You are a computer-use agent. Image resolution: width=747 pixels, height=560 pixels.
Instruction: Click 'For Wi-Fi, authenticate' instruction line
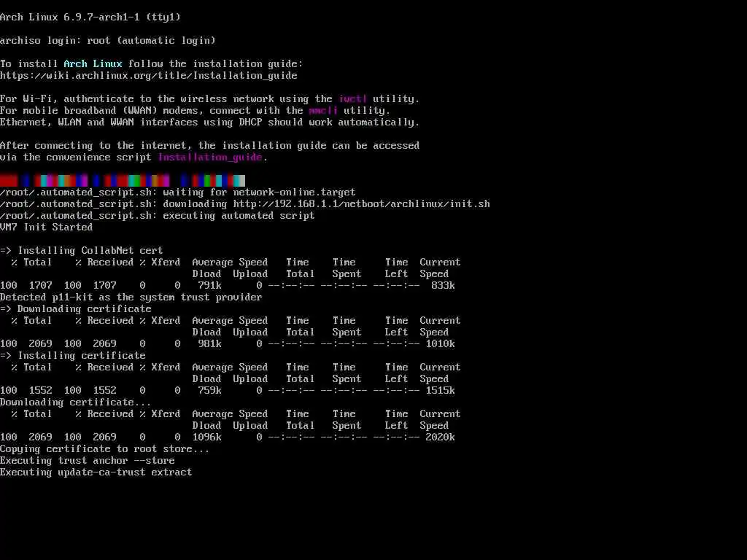(209, 99)
